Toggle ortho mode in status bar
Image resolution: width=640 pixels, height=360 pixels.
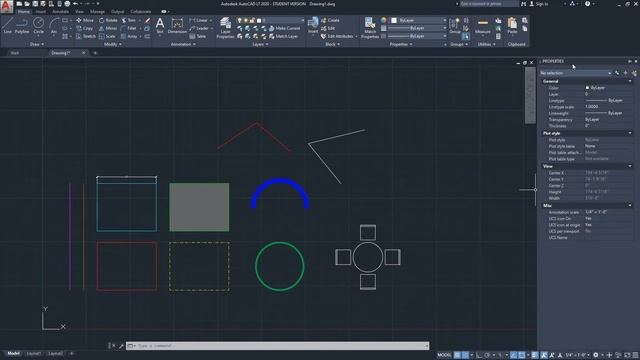click(480, 355)
